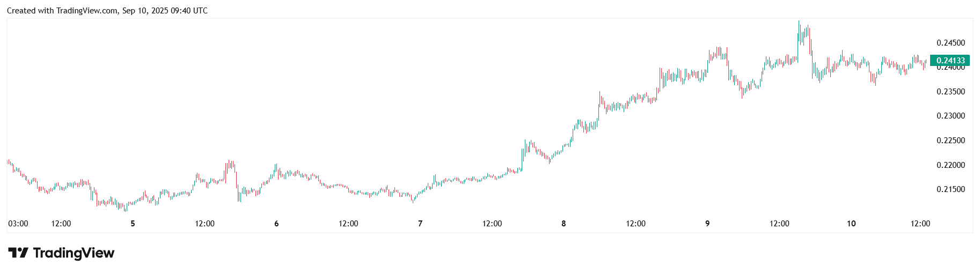Click the TradingView logo icon

18,253
